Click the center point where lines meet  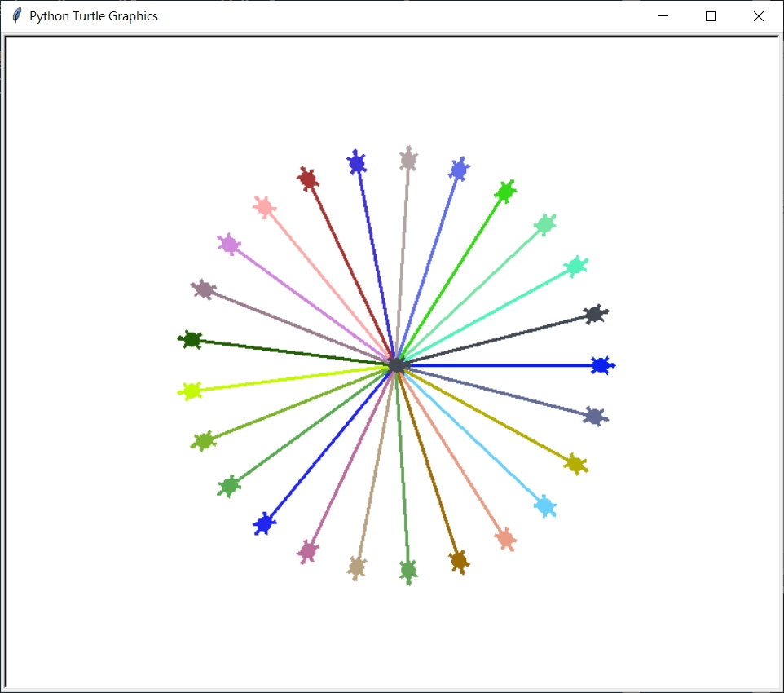pyautogui.click(x=397, y=365)
